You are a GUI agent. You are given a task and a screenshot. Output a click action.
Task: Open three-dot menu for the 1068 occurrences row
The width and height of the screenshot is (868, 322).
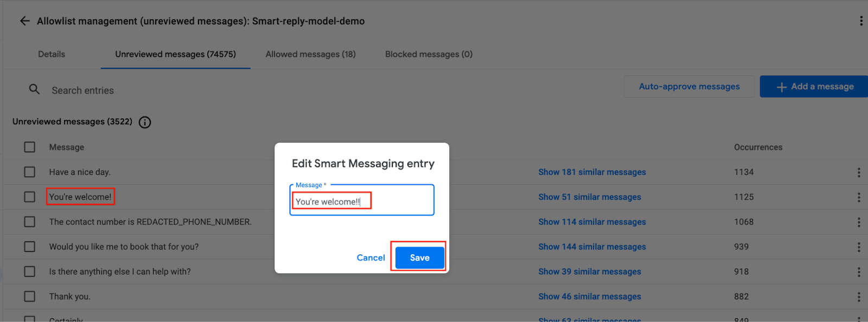859,222
